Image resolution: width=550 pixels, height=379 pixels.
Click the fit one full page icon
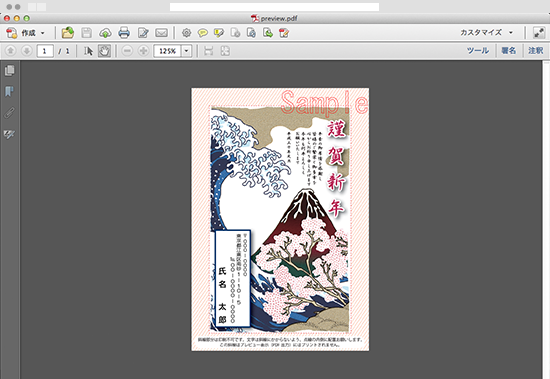coord(225,51)
